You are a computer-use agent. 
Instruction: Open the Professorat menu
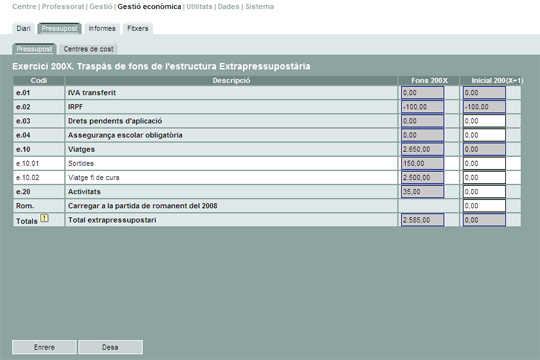pyautogui.click(x=63, y=7)
